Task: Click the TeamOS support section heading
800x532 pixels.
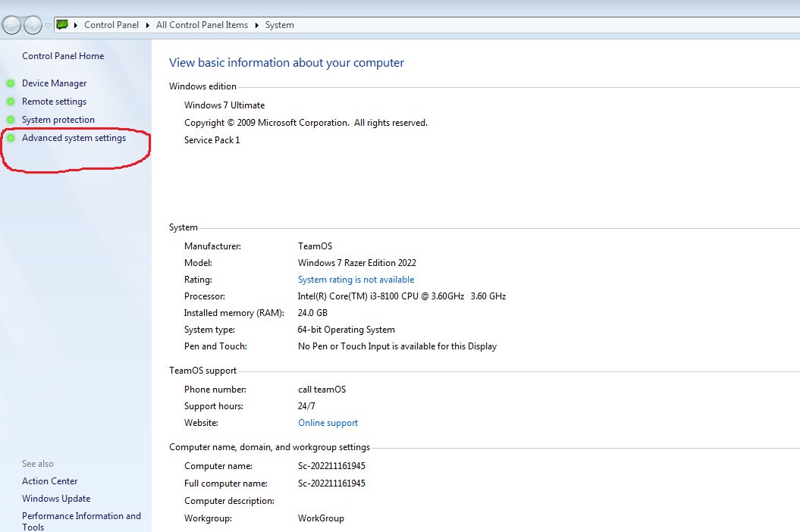Action: [202, 371]
